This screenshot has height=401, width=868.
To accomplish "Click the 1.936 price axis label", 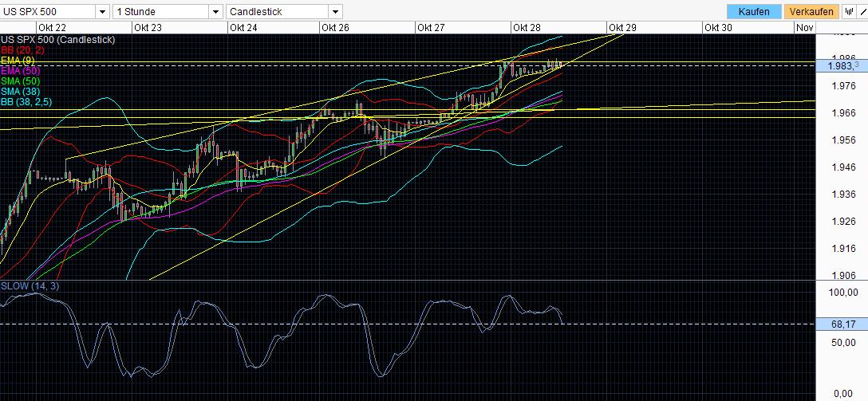I will pos(843,195).
